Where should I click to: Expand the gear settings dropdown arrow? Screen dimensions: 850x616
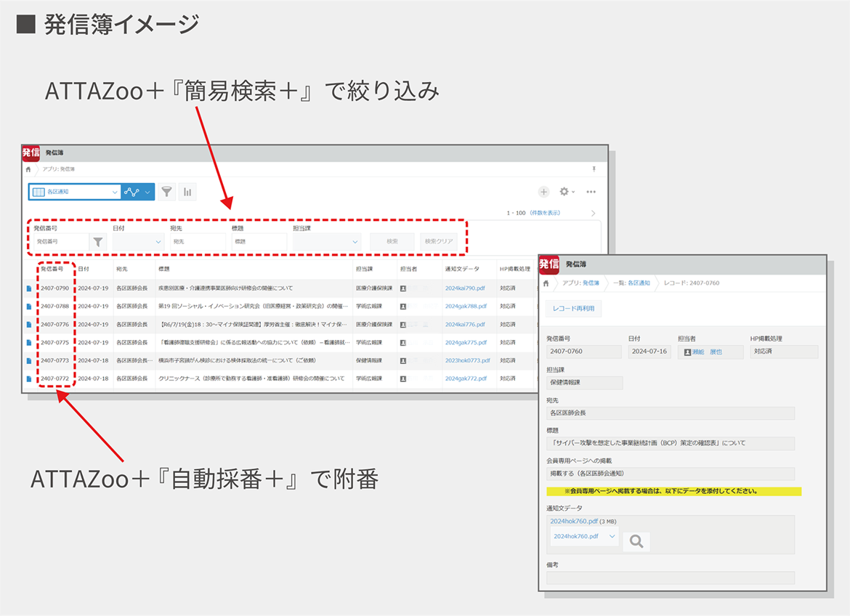573,192
